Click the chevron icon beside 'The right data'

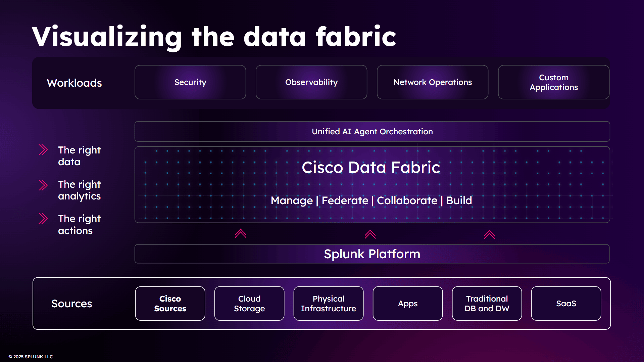[43, 150]
